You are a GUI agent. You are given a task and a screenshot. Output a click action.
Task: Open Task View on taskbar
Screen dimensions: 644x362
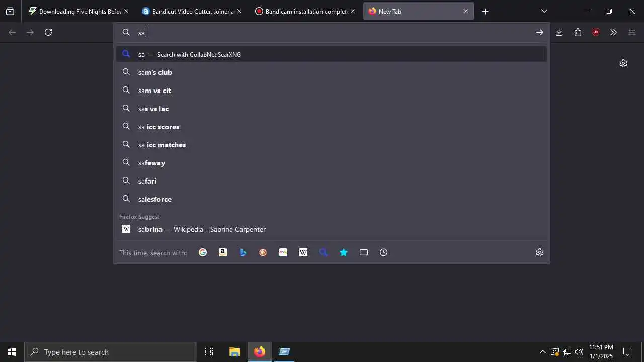(x=209, y=352)
